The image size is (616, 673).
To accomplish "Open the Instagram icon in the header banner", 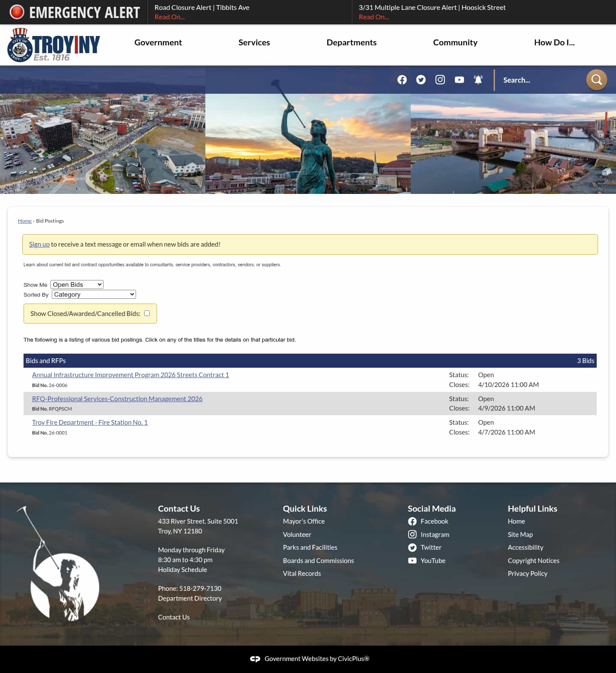I will [440, 80].
